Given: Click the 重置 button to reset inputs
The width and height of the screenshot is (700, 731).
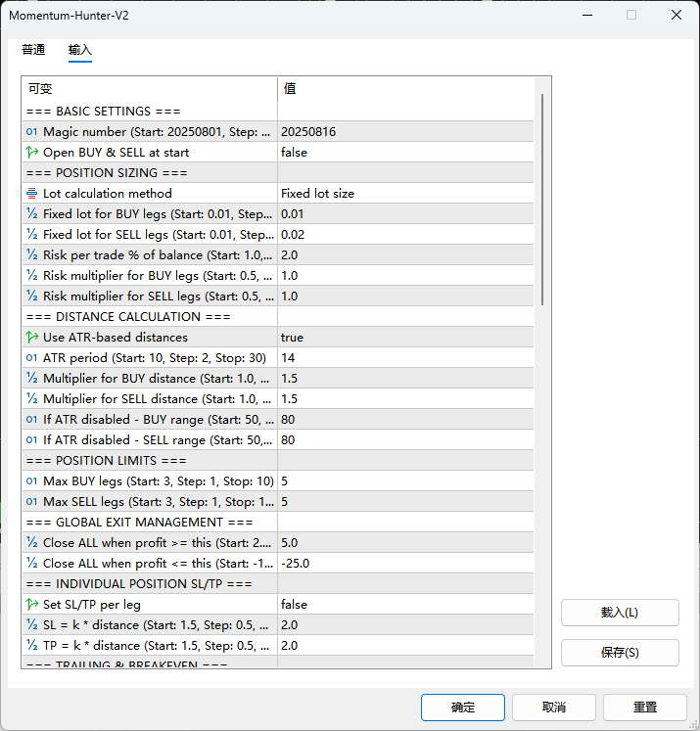Looking at the screenshot, I should pos(644,708).
